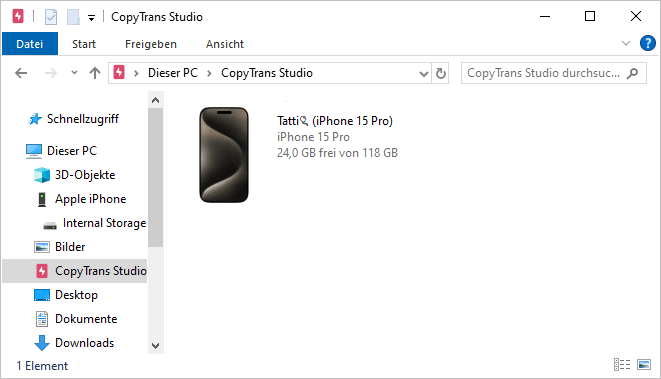Click the Downloads arrow icon

[x=42, y=343]
